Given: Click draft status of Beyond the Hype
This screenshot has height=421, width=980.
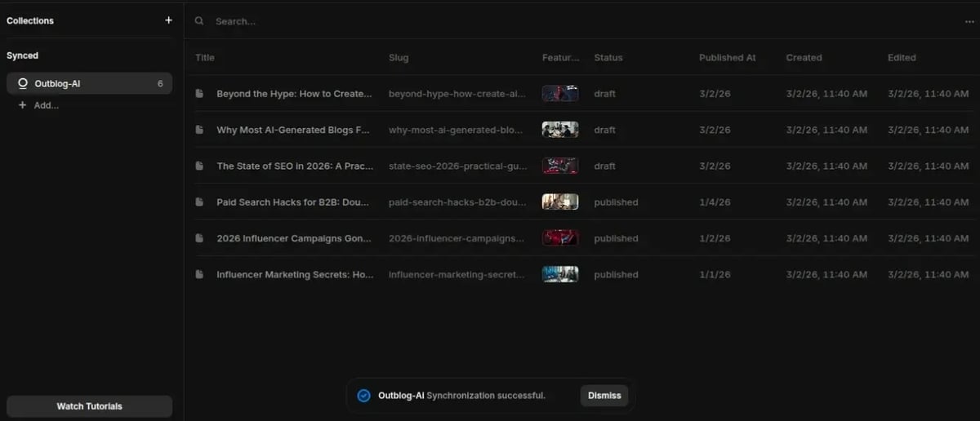Looking at the screenshot, I should [605, 94].
